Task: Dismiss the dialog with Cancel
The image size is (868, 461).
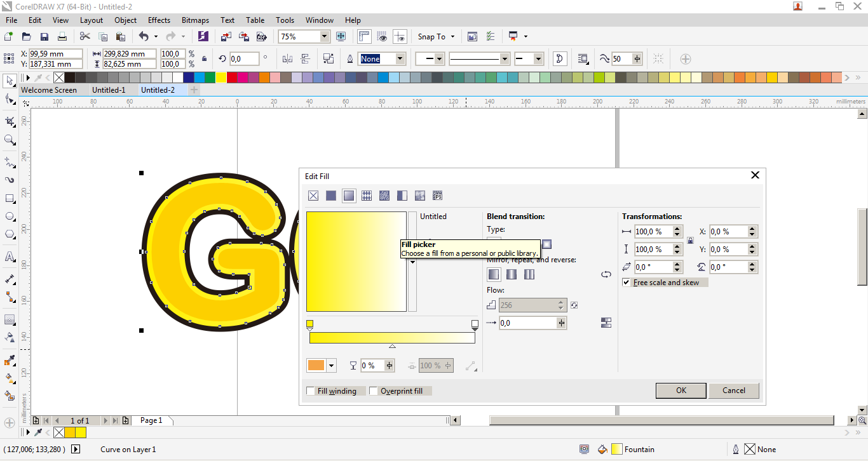Action: (734, 390)
